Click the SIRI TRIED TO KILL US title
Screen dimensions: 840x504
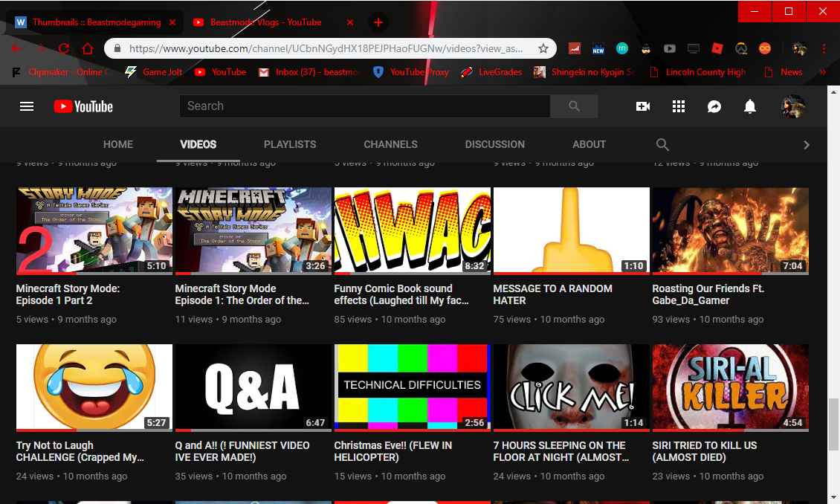pos(705,451)
